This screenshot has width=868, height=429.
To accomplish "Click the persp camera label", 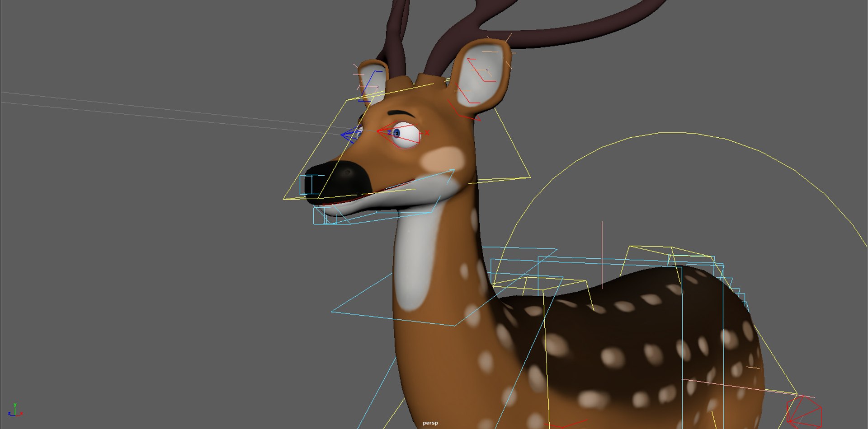I will pos(430,423).
